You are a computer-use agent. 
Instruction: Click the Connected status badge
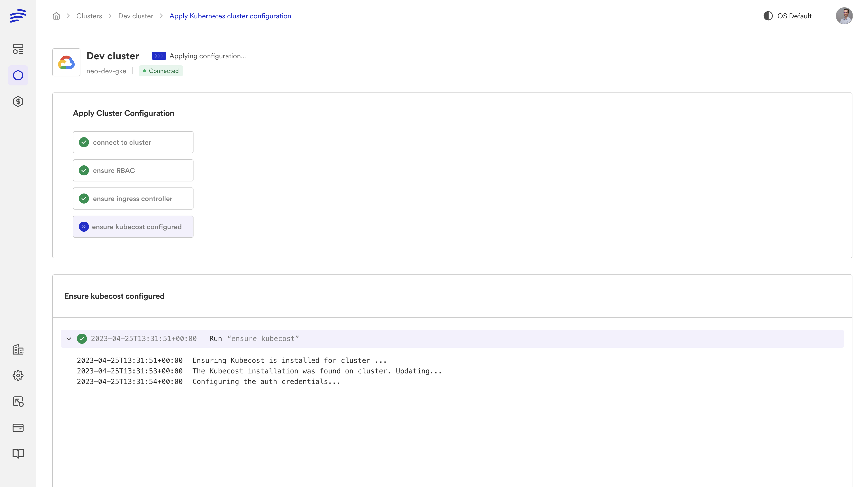(161, 71)
